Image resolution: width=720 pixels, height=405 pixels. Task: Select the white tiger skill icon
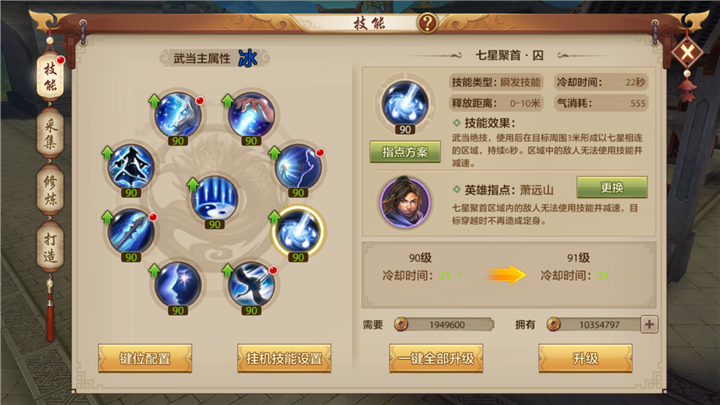178,115
